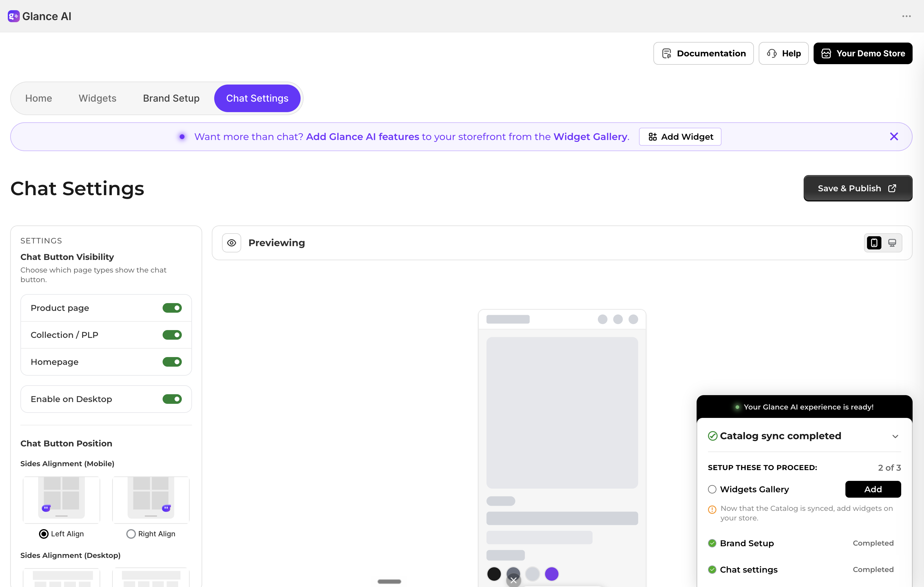Collapse the Catalog sync completed panel
Viewport: 924px width, 587px height.
[895, 436]
